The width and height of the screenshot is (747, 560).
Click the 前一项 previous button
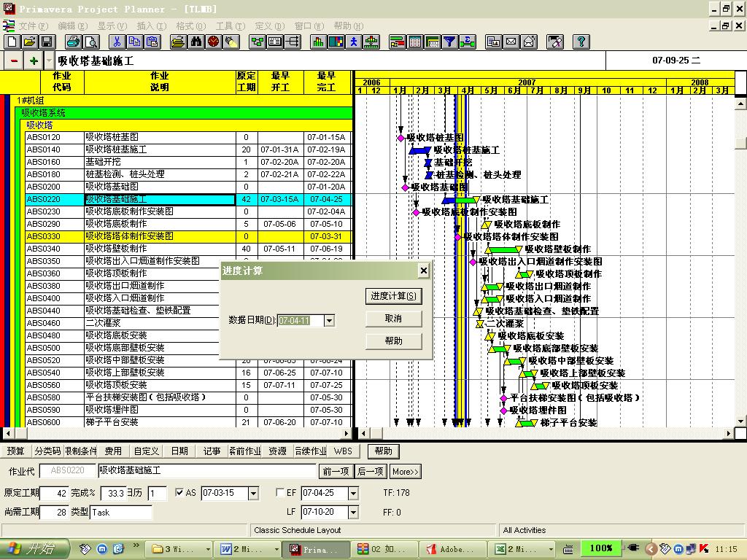click(336, 472)
